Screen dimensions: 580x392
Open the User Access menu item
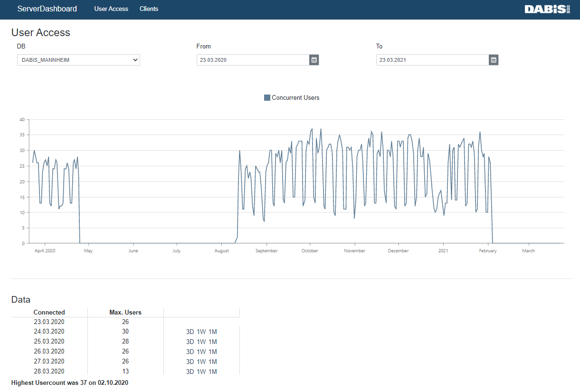(111, 9)
